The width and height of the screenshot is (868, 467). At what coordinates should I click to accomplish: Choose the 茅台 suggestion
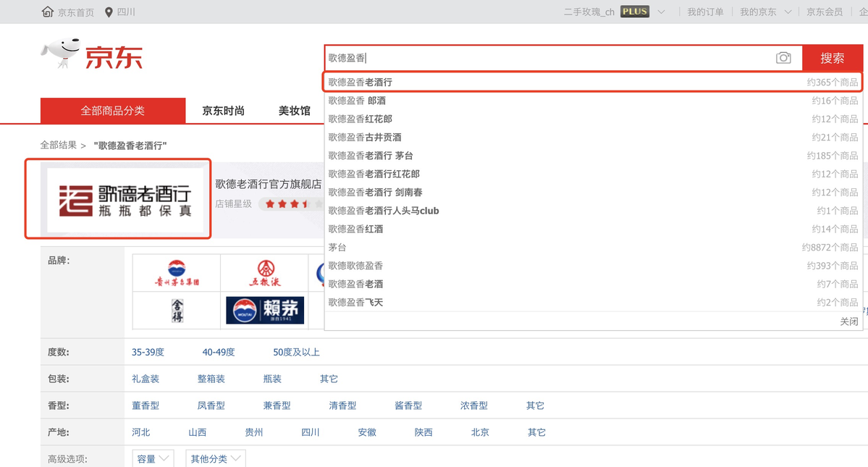[x=592, y=248]
